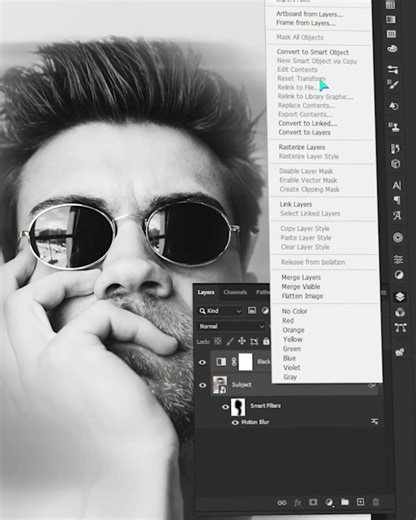Open the Color palette panel icon
The image size is (416, 520).
point(392,49)
